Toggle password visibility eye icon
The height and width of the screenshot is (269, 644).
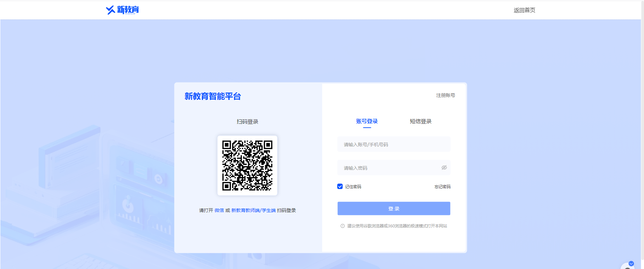tap(444, 167)
